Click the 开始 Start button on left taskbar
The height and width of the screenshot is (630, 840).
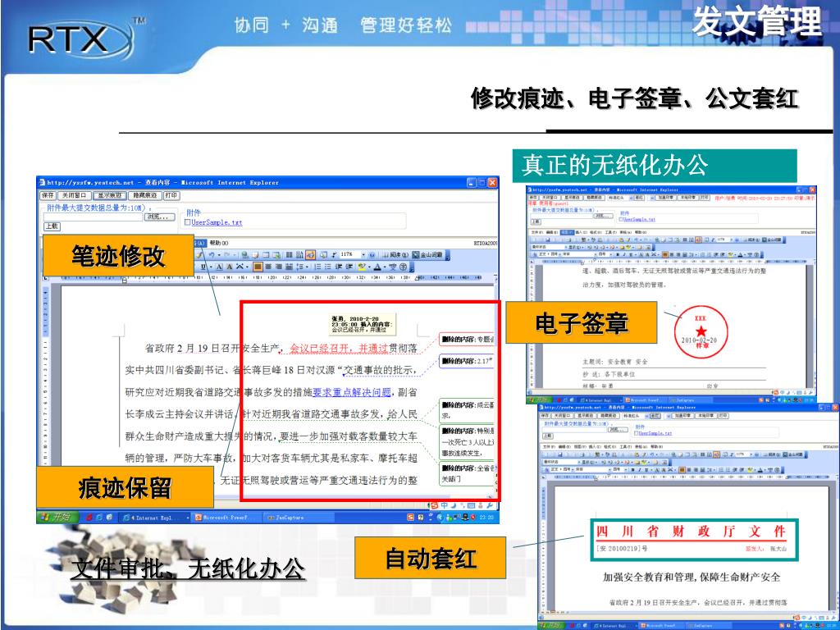point(57,517)
